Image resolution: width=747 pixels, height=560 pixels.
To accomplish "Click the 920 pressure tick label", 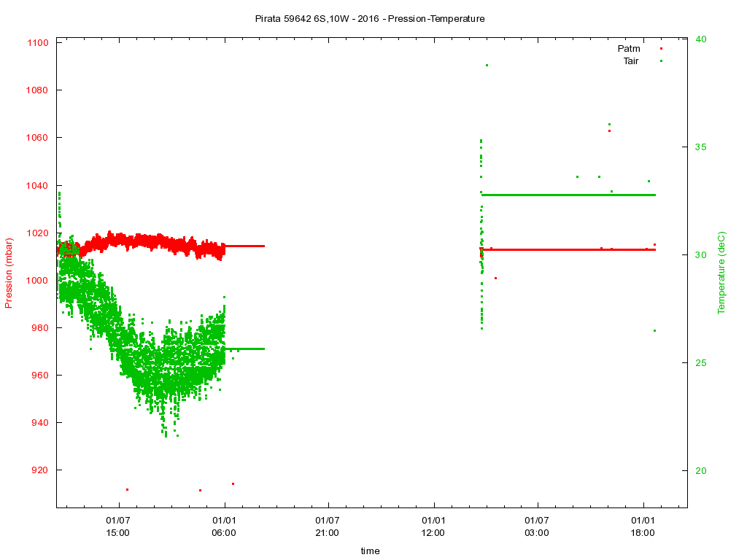I will (40, 470).
